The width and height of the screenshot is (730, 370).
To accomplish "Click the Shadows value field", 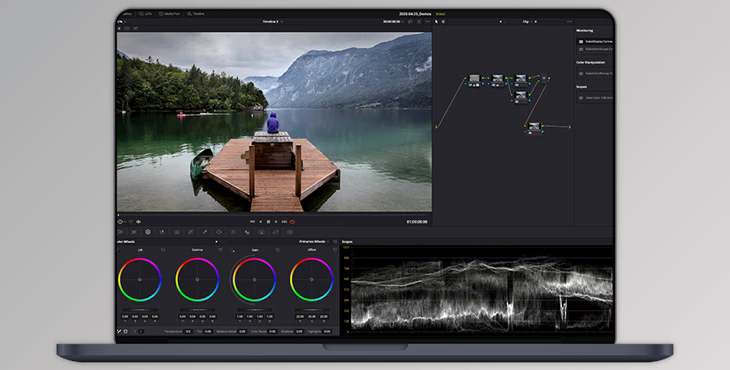I will pos(299,331).
